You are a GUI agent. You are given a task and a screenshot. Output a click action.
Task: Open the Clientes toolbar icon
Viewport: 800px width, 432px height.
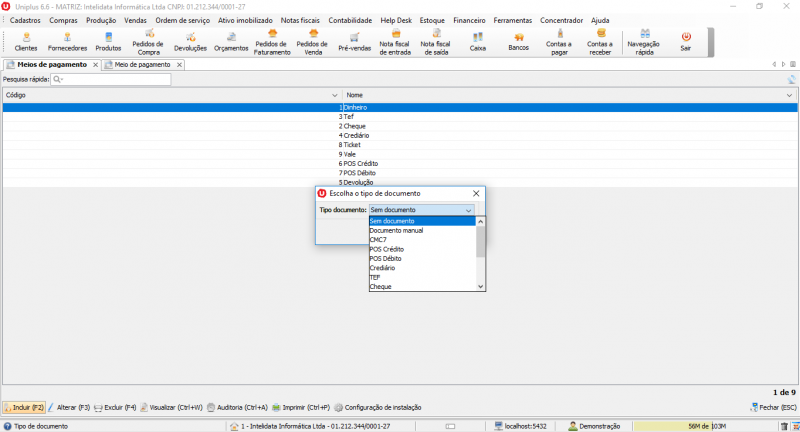coord(26,42)
